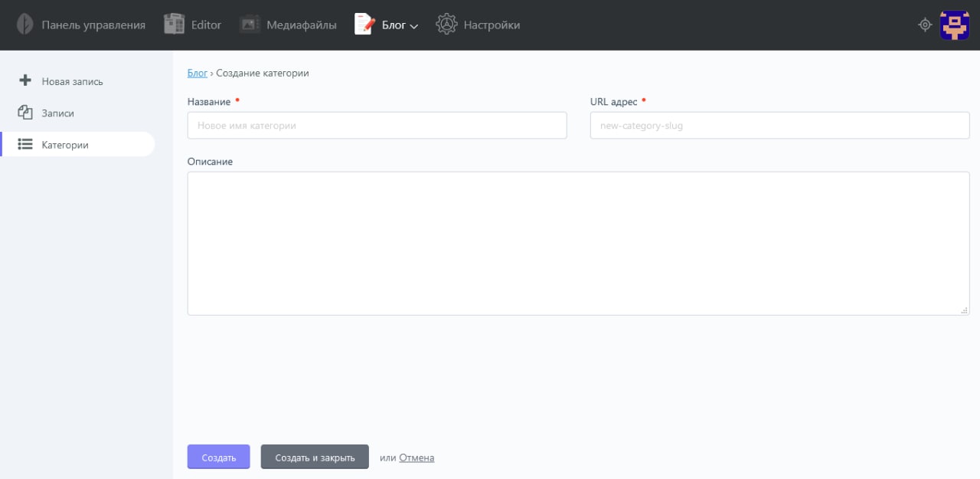Click into the Описание textarea
Image resolution: width=980 pixels, height=479 pixels.
(x=578, y=243)
